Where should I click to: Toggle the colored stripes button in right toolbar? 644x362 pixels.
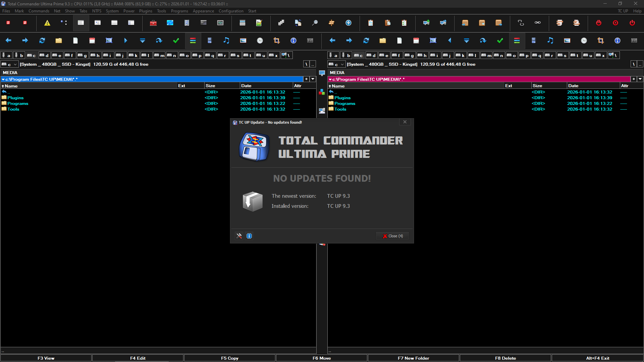click(x=517, y=41)
